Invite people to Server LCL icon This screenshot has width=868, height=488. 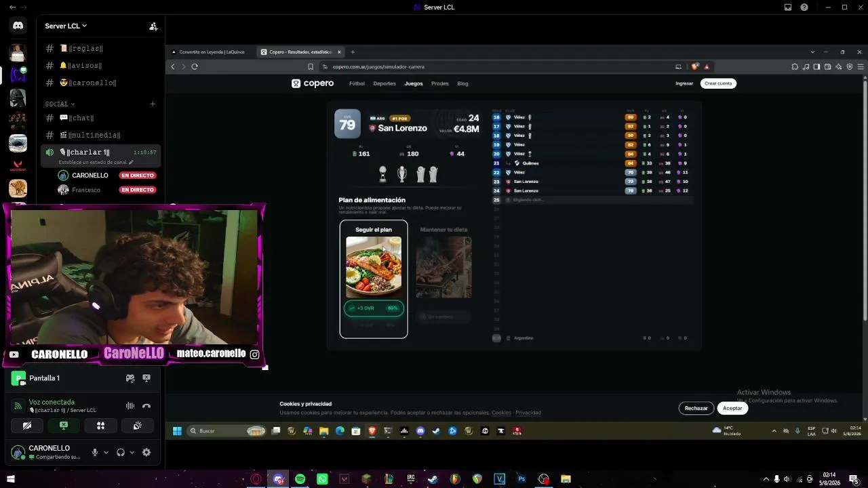(x=153, y=26)
